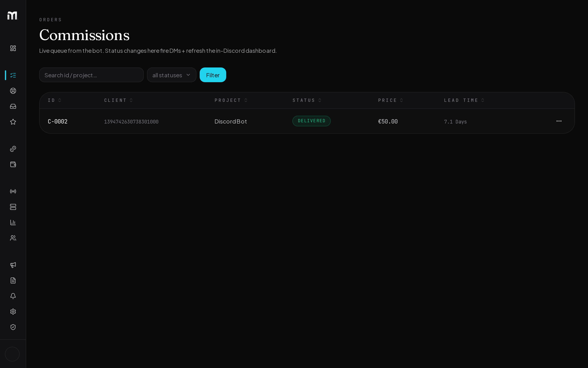
Task: Click the M logo in sidebar
Action: (x=13, y=15)
